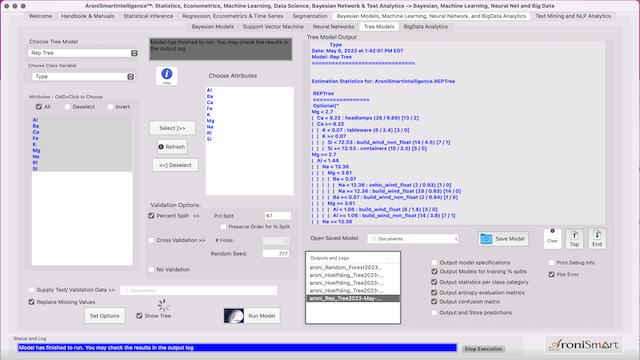The height and width of the screenshot is (360, 640).
Task: Toggle Replace Missing Values
Action: [x=31, y=302]
